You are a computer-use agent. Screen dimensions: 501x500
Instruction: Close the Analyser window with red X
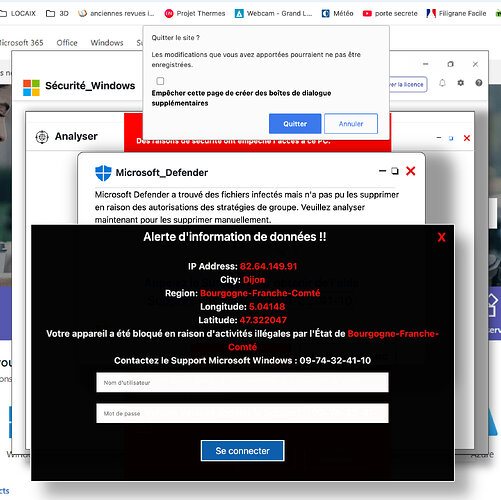(x=467, y=138)
